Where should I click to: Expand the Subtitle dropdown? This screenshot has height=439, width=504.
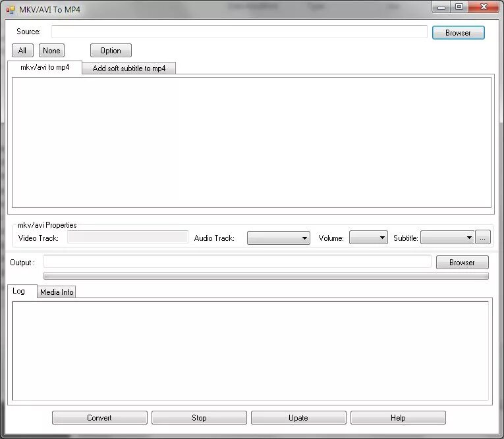click(x=447, y=238)
